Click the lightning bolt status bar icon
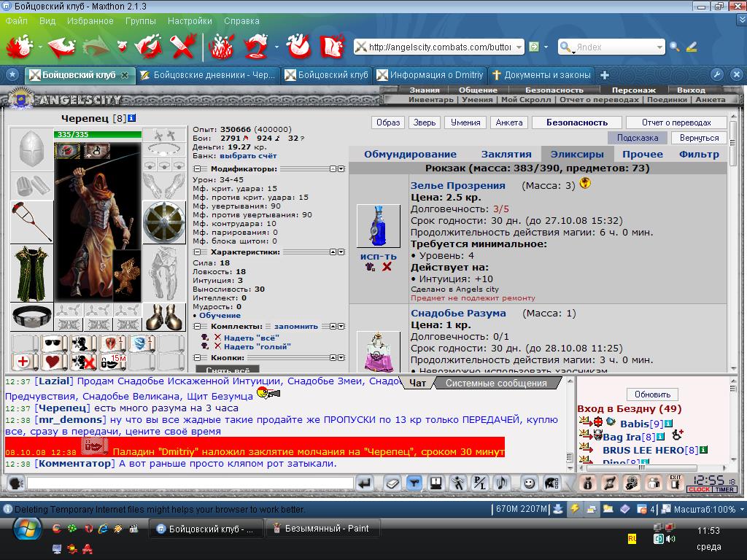 tap(575, 509)
